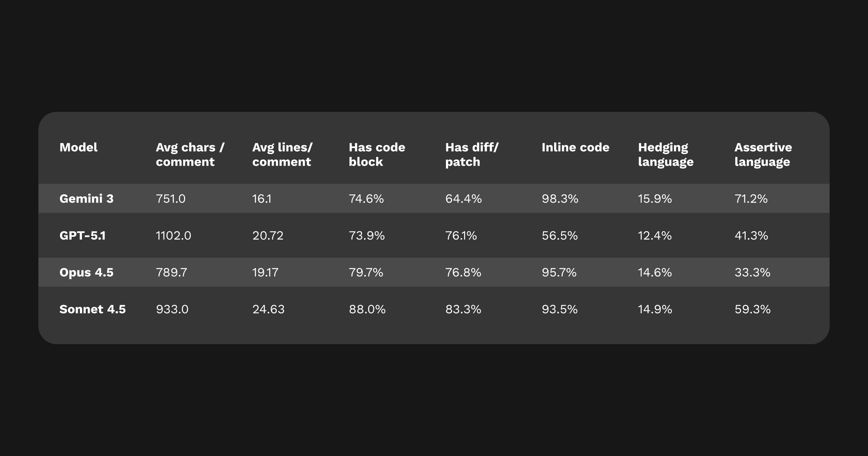868x456 pixels.
Task: Click the Has code block header
Action: point(377,155)
